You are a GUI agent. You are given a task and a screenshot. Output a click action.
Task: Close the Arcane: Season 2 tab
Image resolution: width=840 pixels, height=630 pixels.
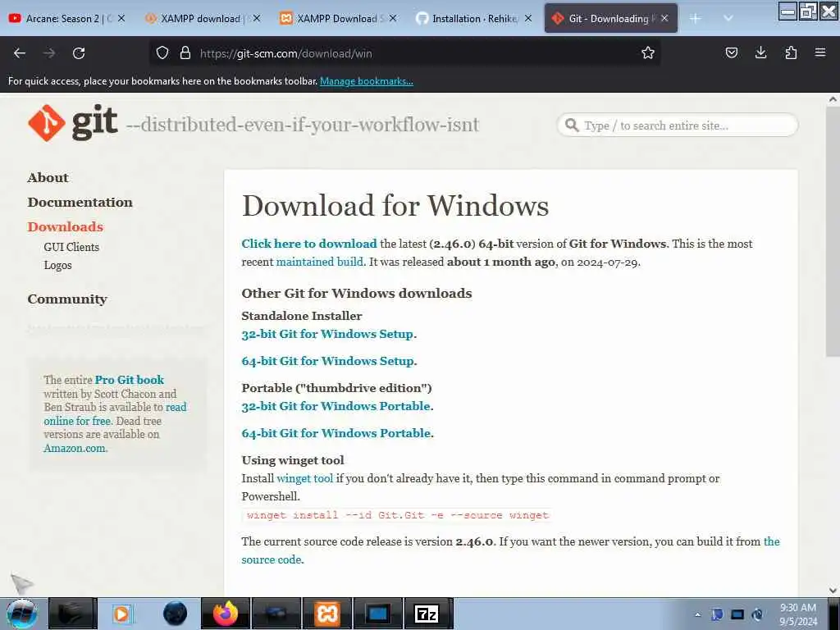tap(121, 18)
